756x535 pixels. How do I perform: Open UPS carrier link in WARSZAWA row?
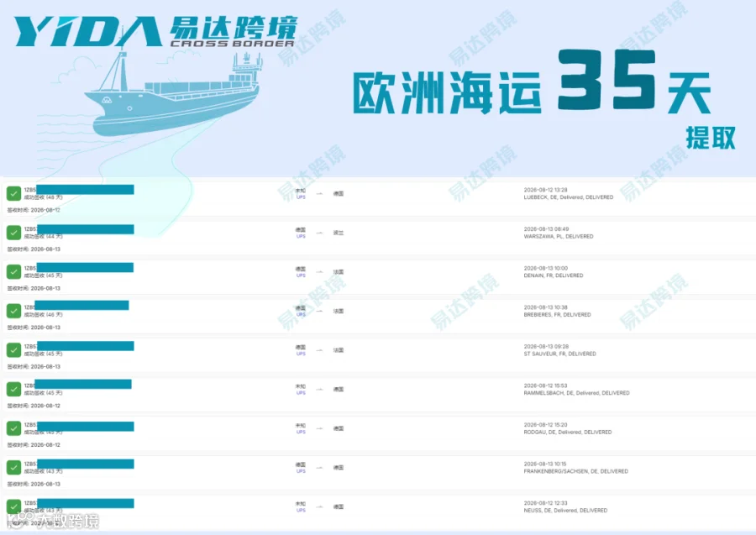point(301,236)
